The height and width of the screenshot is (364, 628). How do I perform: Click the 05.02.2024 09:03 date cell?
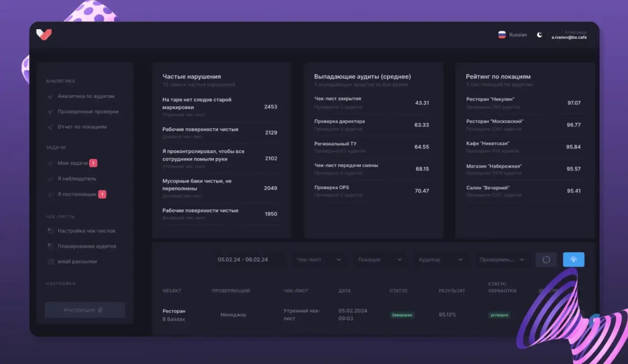(x=353, y=315)
